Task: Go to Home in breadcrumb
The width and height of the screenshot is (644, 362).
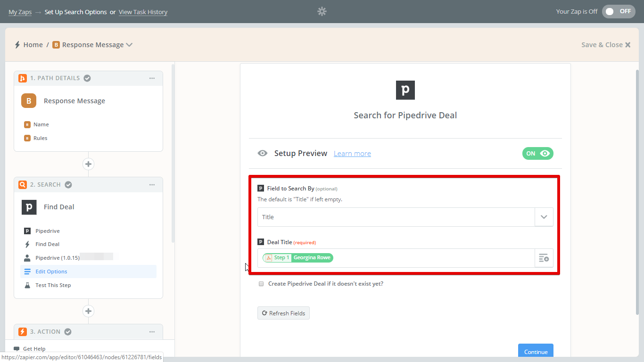Action: pyautogui.click(x=33, y=45)
